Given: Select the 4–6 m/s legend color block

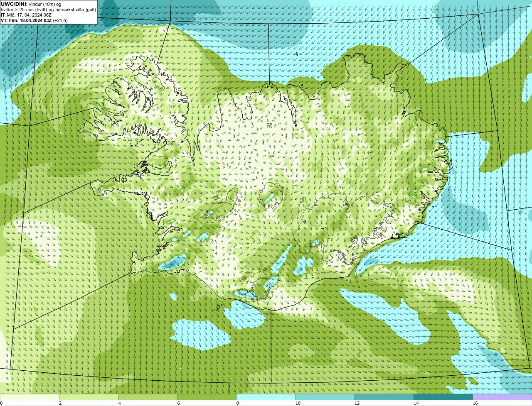Looking at the screenshot, I should [148, 397].
